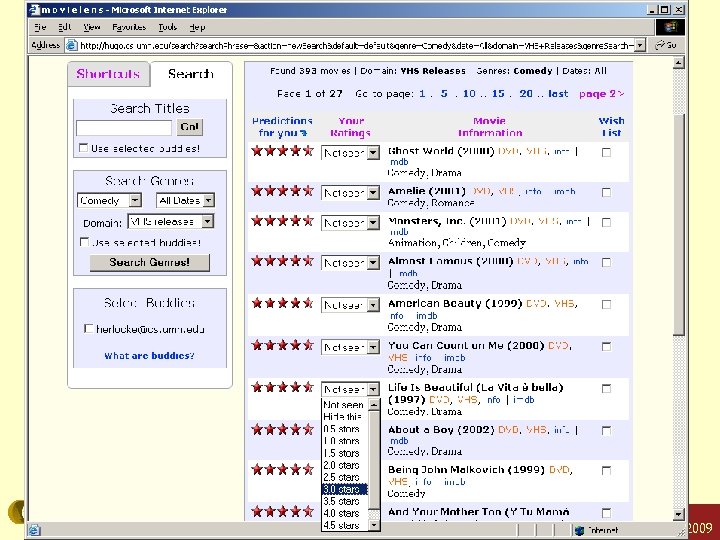Screen dimensions: 720x540
Task: Choose 3.0 stars in the rating list
Action: (345, 489)
